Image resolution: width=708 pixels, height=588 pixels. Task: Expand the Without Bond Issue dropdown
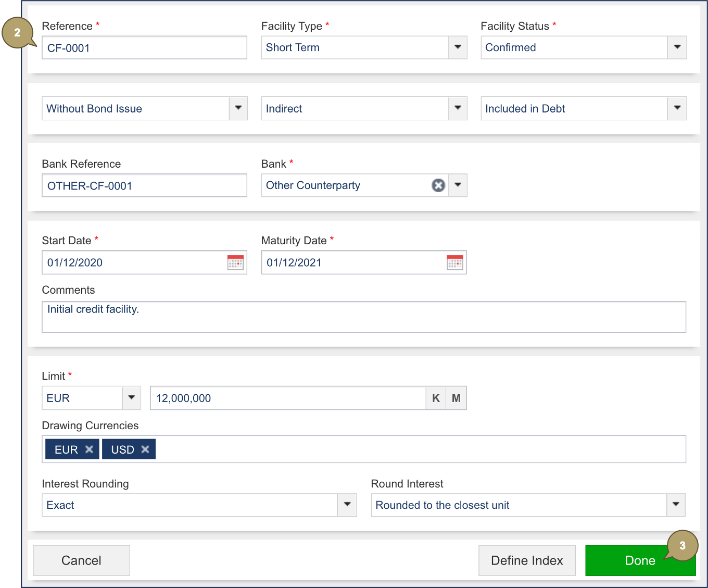tap(238, 108)
